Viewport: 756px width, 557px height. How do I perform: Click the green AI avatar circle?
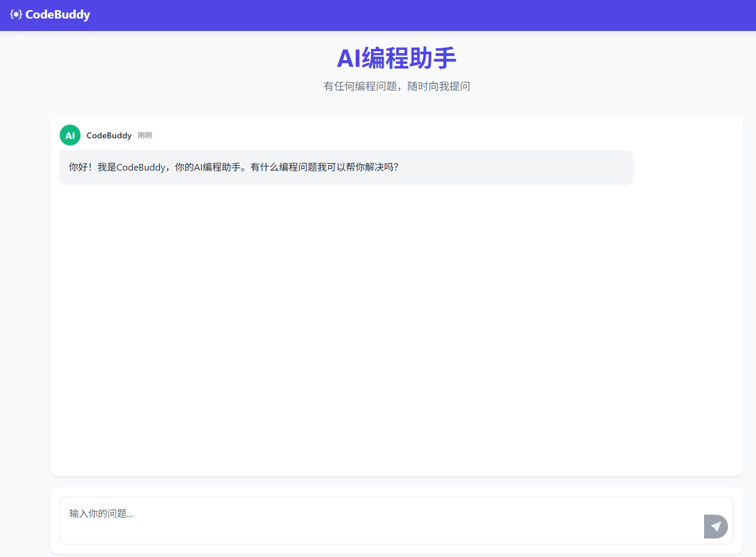(x=70, y=135)
